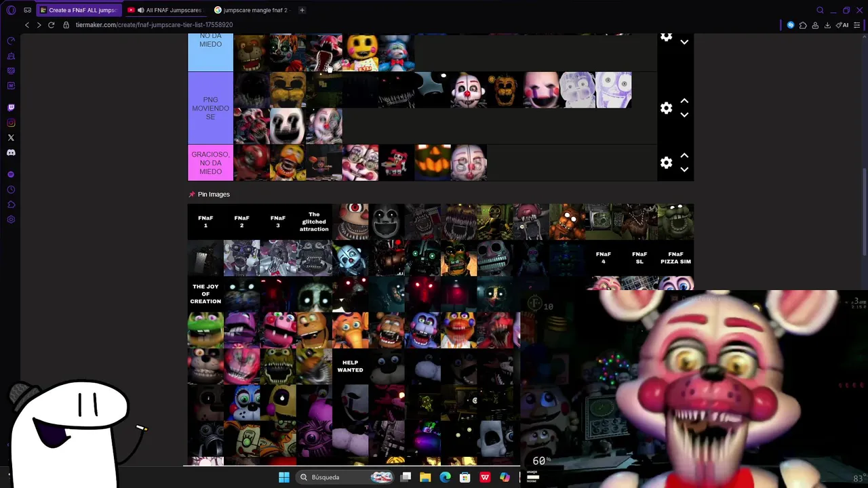Open Instagram in the Opera sidebar
The image size is (868, 488).
point(11,123)
